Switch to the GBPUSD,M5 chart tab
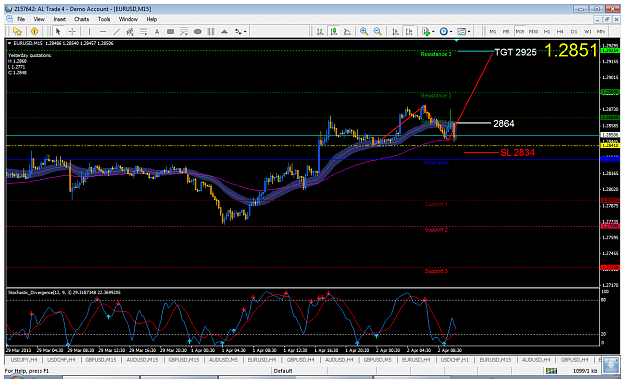The width and height of the screenshot is (625, 379). coord(377,359)
